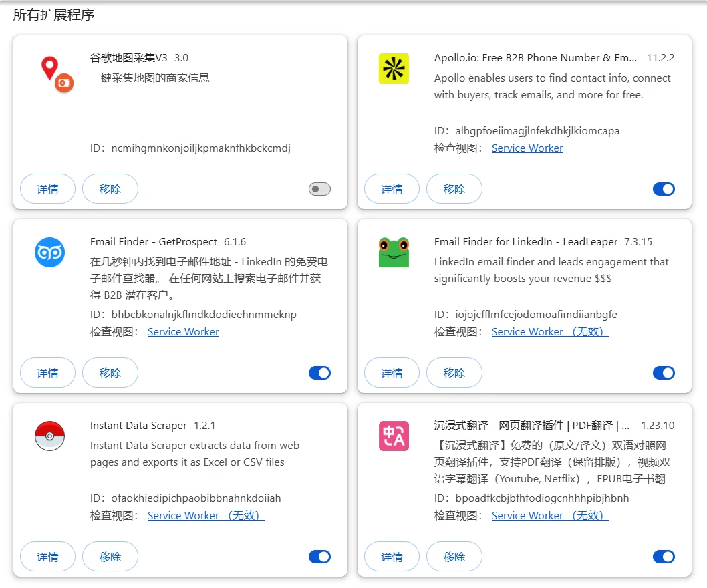Click the 沉浸式翻译 pink translate icon
Viewport: 707px width, 588px height.
(x=394, y=436)
